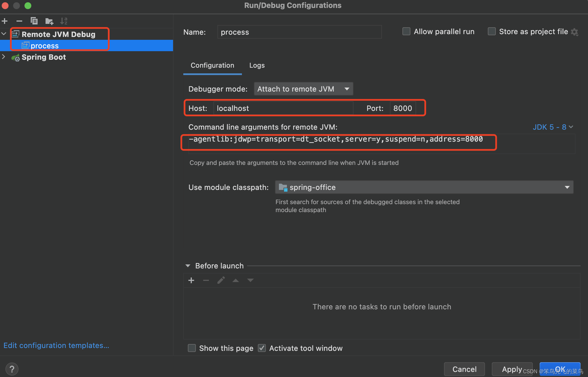Select the Configuration tab
The image size is (588, 377).
pyautogui.click(x=212, y=65)
